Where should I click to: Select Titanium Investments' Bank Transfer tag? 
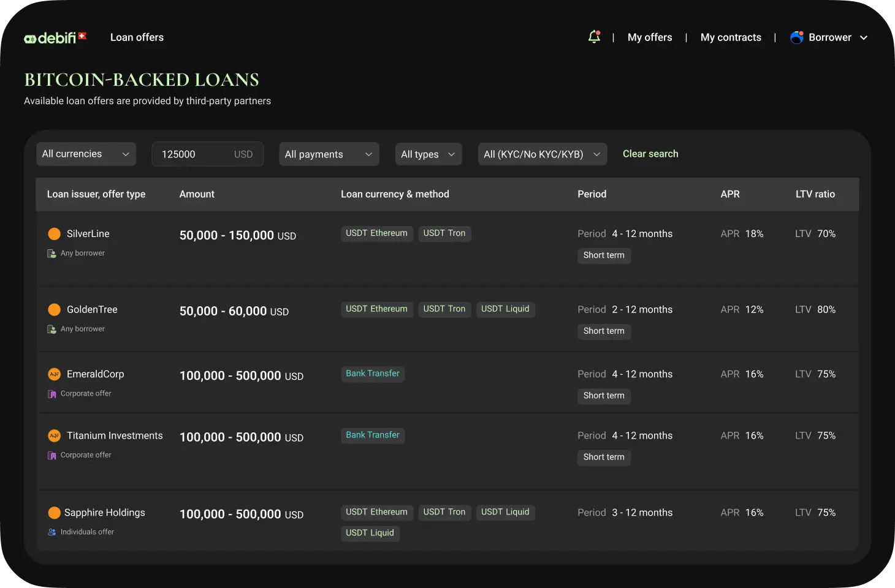[373, 435]
